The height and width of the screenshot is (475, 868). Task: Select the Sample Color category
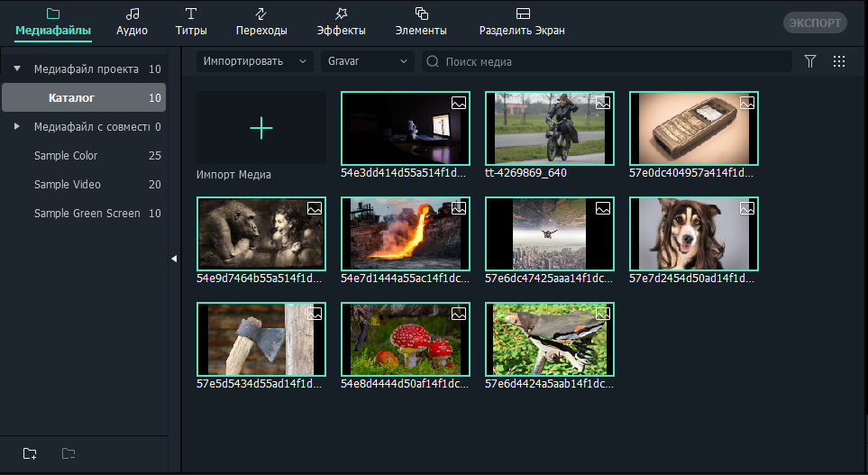coord(84,156)
